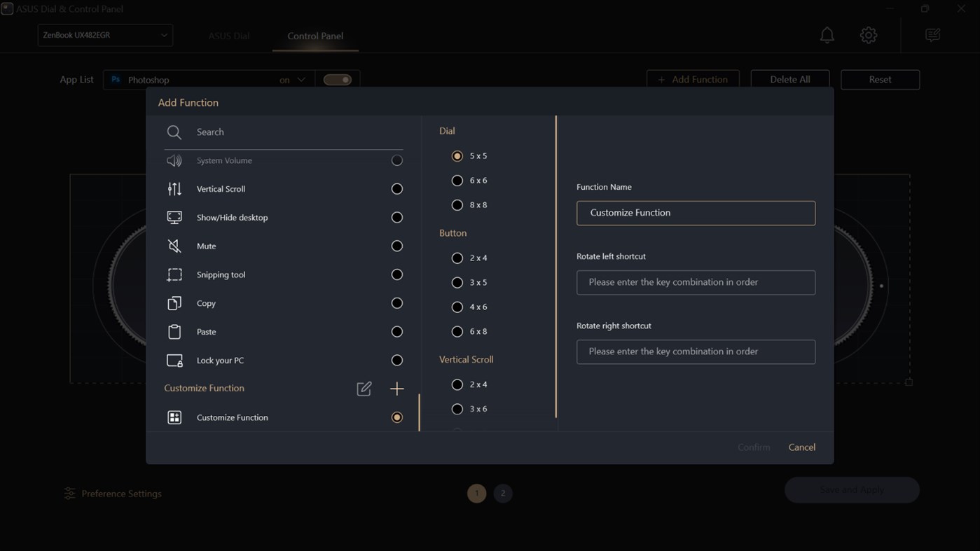Click the Paste function icon
980x551 pixels.
(x=174, y=331)
